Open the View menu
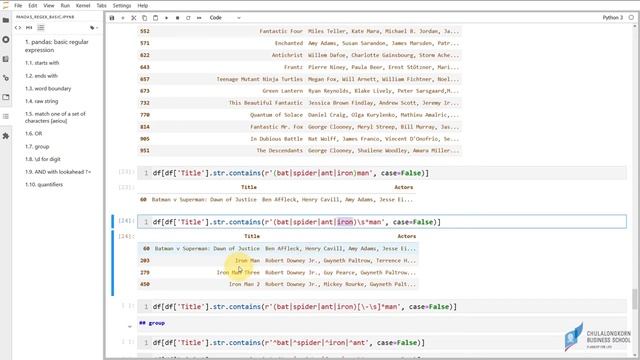 coord(49,6)
